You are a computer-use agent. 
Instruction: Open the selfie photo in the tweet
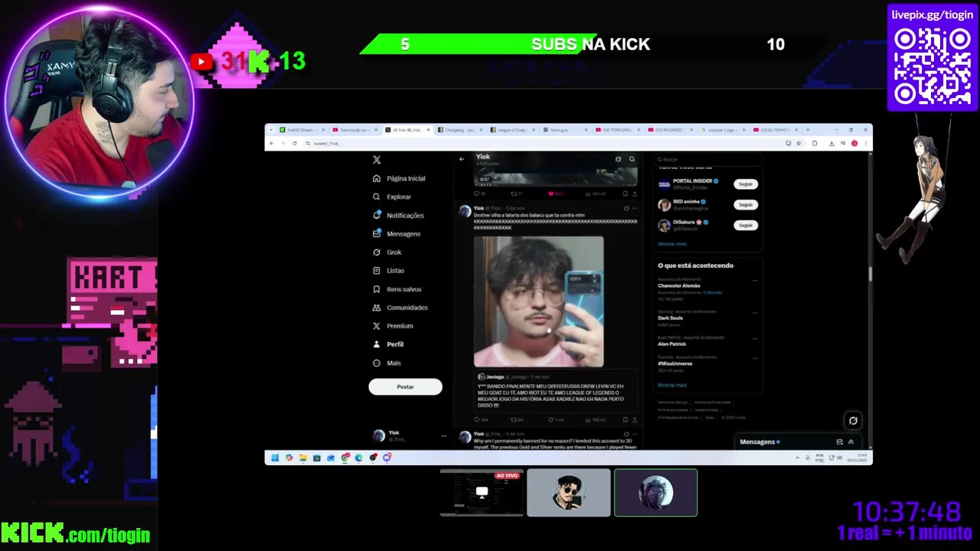click(538, 302)
